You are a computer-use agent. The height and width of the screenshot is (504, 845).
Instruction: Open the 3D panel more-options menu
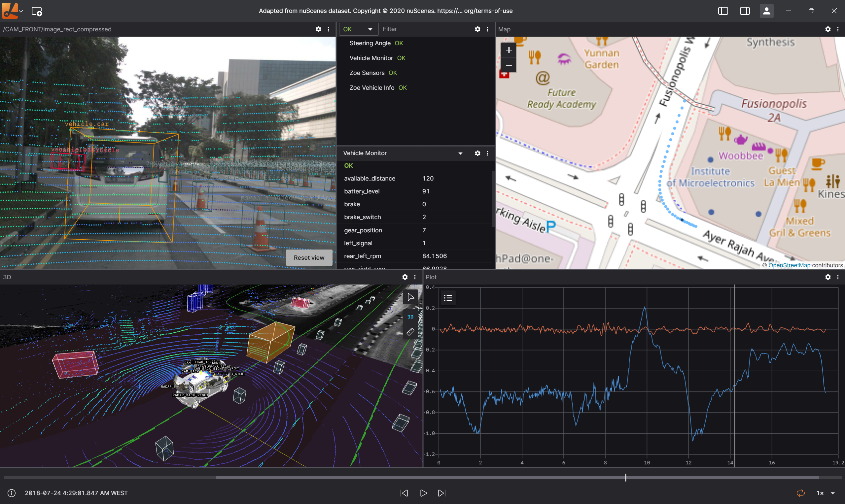(415, 277)
